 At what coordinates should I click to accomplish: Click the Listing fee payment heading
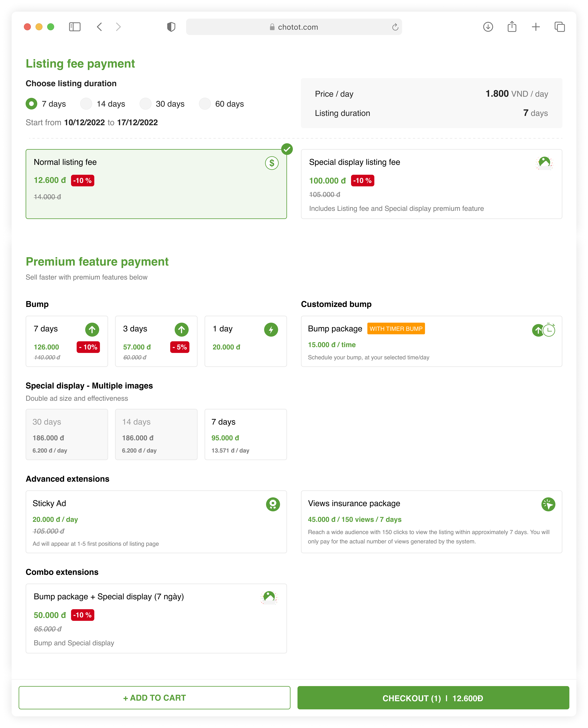click(80, 64)
